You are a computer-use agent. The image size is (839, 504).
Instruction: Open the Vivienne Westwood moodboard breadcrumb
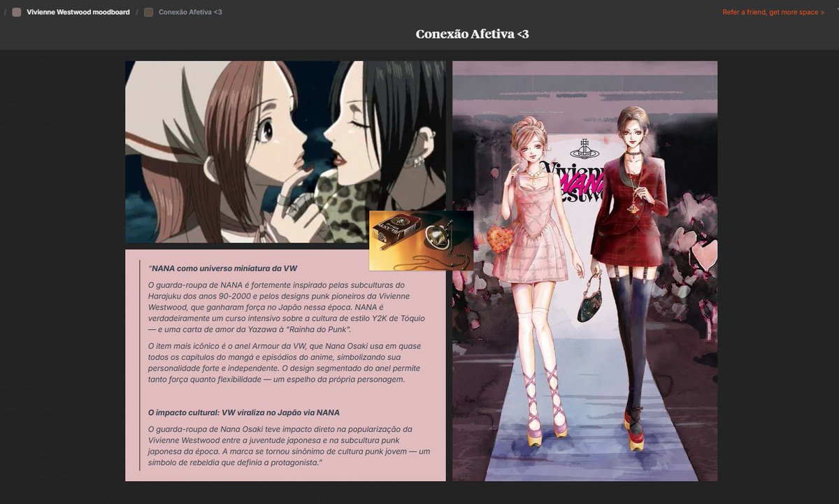[78, 12]
